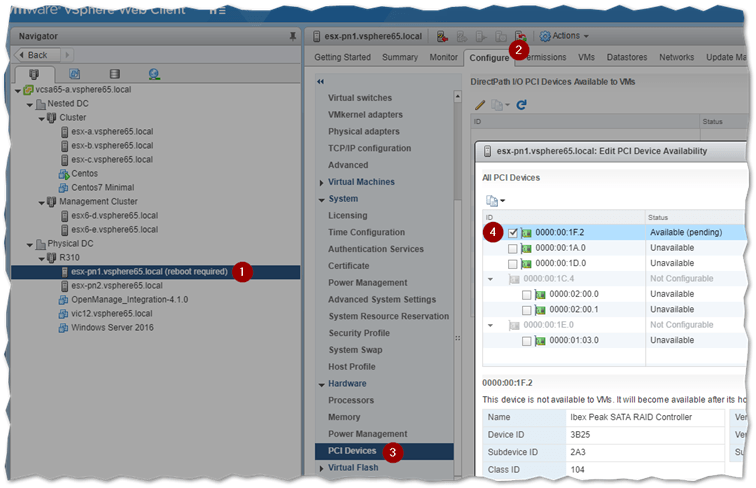Viewport: 756px width, 488px height.
Task: Switch to Datastores tab
Action: coord(626,57)
